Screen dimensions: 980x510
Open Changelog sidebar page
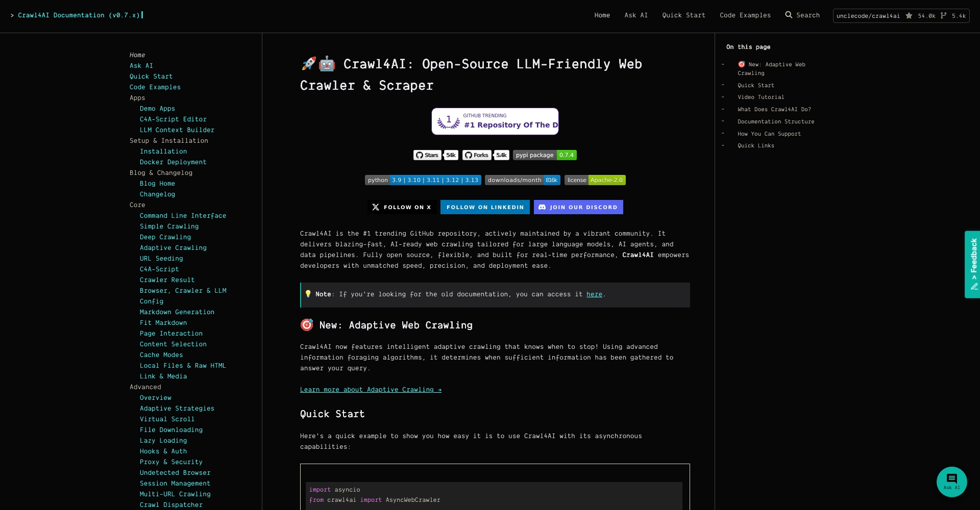[157, 194]
